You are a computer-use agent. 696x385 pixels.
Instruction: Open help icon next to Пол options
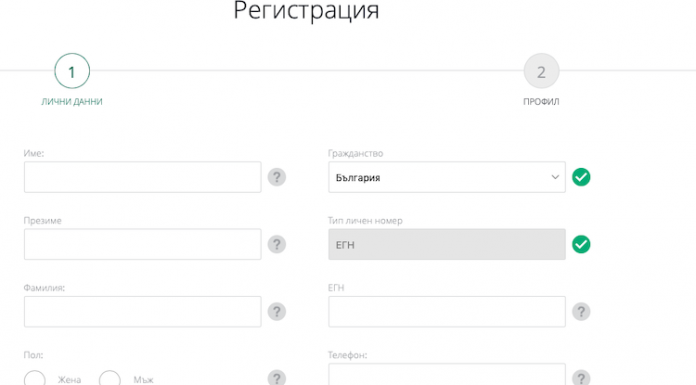click(x=277, y=378)
